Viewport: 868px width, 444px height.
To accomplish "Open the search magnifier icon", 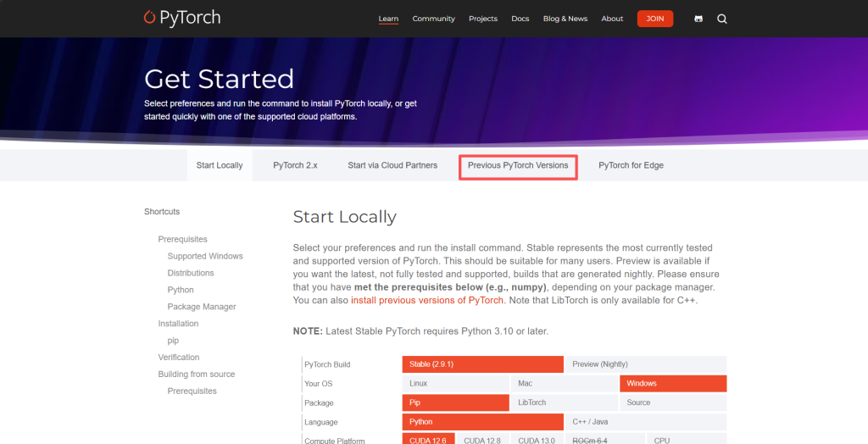I will (722, 19).
